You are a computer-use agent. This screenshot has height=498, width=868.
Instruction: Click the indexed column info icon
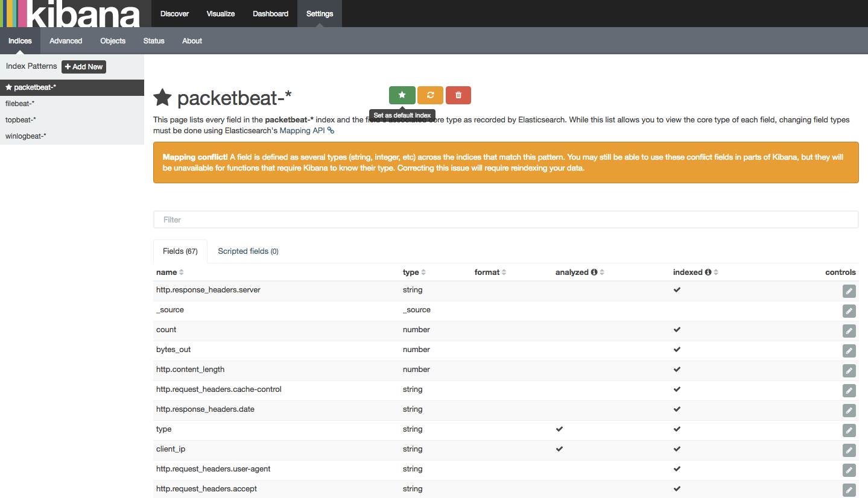click(x=708, y=273)
